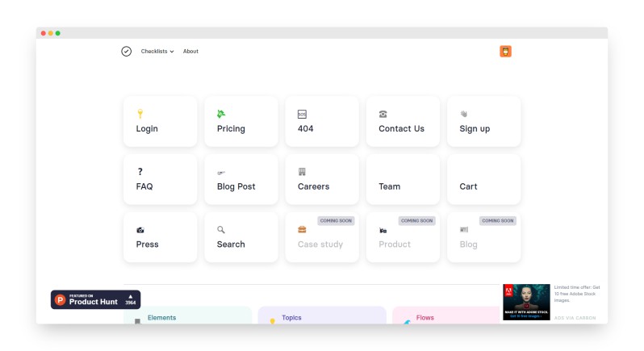This screenshot has width=644, height=351.
Task: Go to the About page
Action: coord(190,52)
